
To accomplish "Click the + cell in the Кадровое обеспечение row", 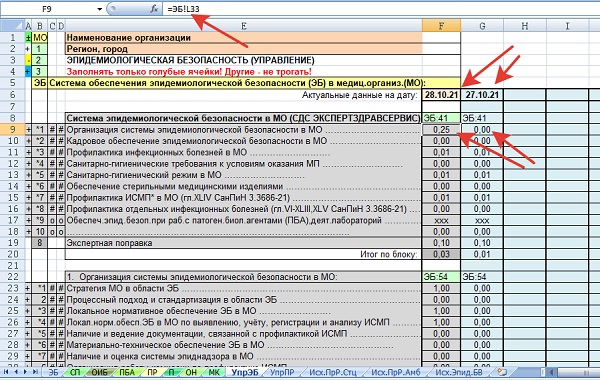I will tap(28, 141).
